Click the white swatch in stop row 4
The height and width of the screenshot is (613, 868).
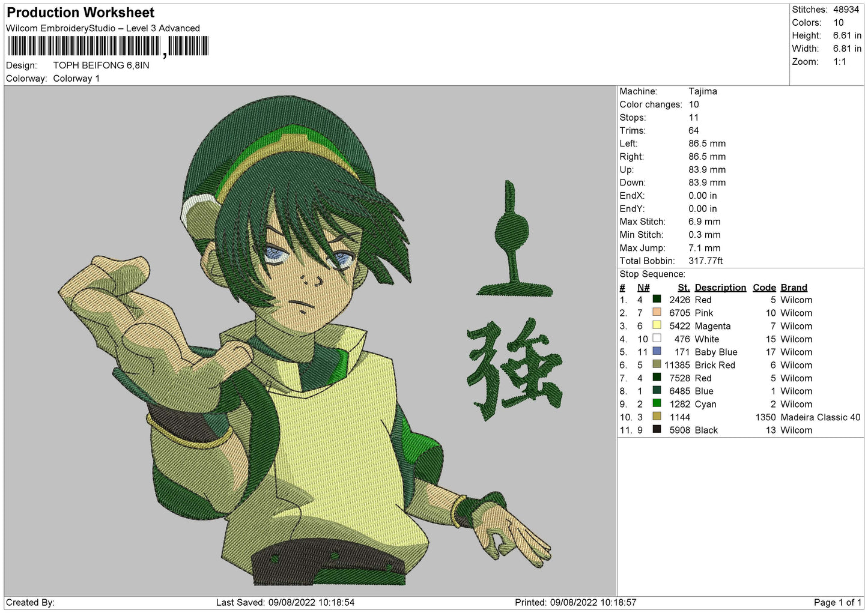pyautogui.click(x=657, y=339)
